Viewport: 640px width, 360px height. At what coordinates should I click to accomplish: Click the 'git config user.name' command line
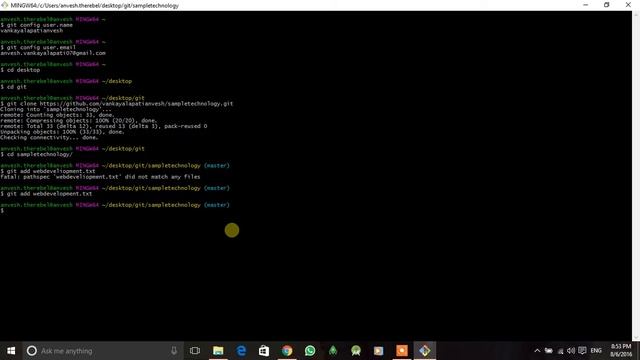pos(37,25)
